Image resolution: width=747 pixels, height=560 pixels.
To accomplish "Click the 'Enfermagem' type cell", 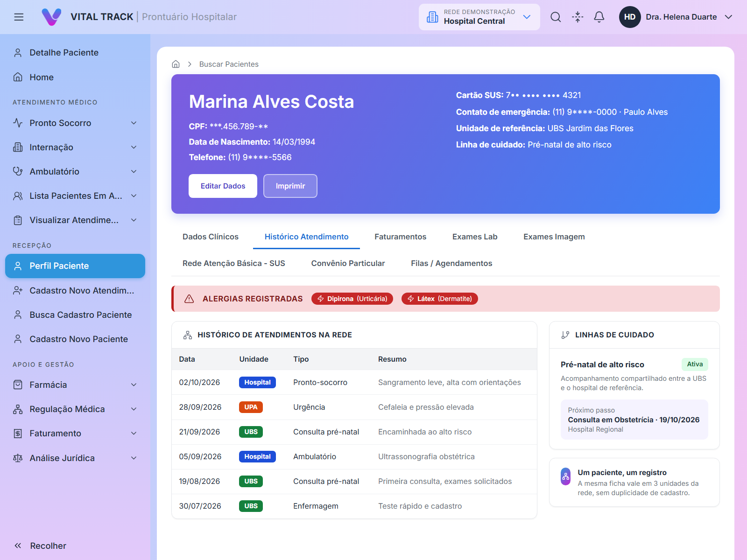I will (316, 506).
